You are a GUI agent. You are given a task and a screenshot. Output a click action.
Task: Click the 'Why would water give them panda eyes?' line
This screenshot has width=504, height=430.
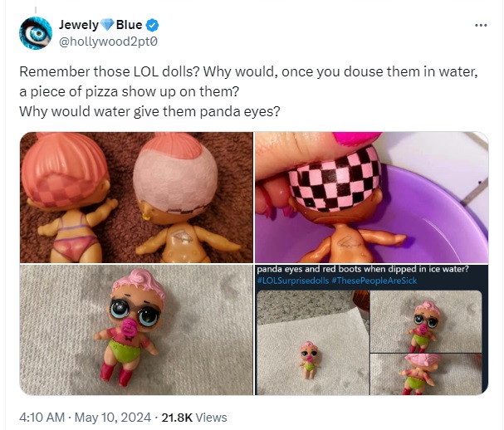[149, 112]
